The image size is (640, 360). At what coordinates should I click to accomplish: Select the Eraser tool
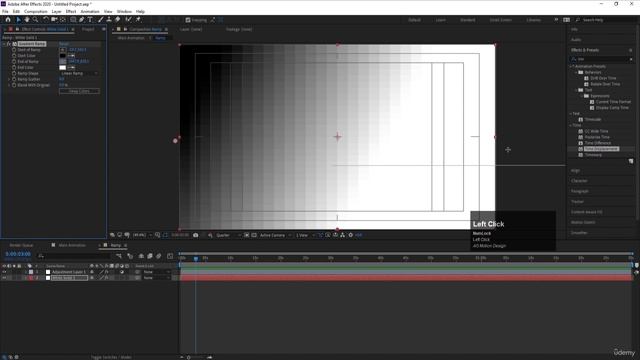[118, 20]
